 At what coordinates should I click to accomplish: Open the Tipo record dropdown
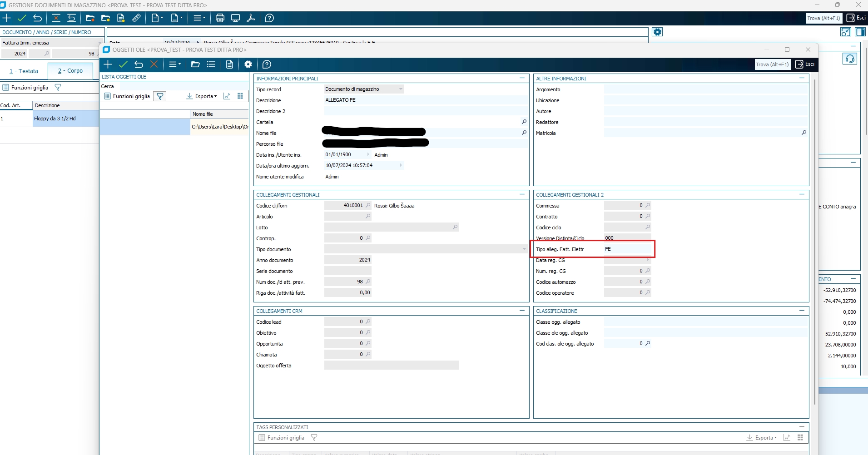tap(400, 89)
